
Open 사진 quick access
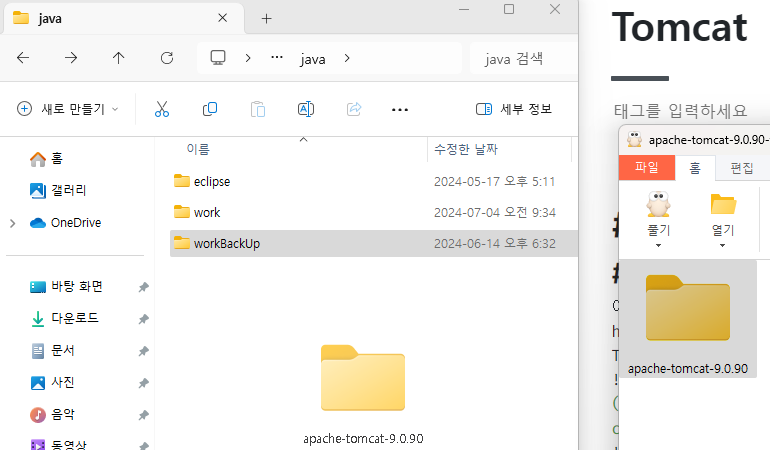(52, 383)
